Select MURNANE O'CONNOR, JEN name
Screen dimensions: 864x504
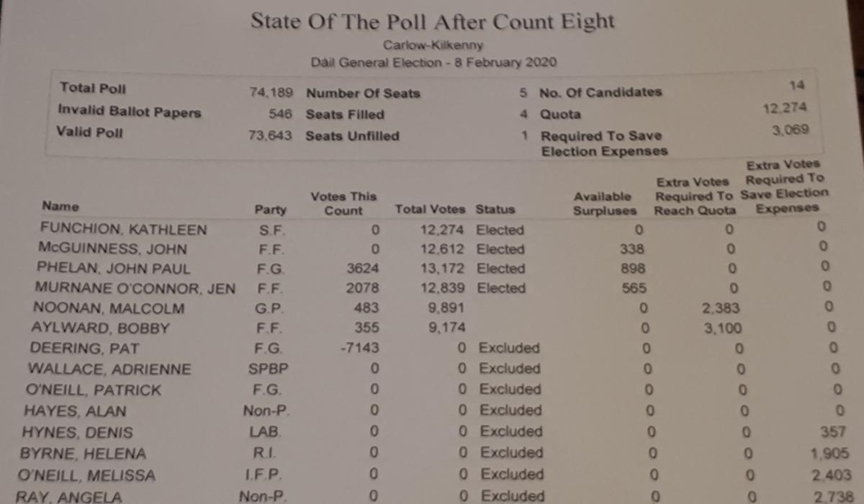(135, 289)
